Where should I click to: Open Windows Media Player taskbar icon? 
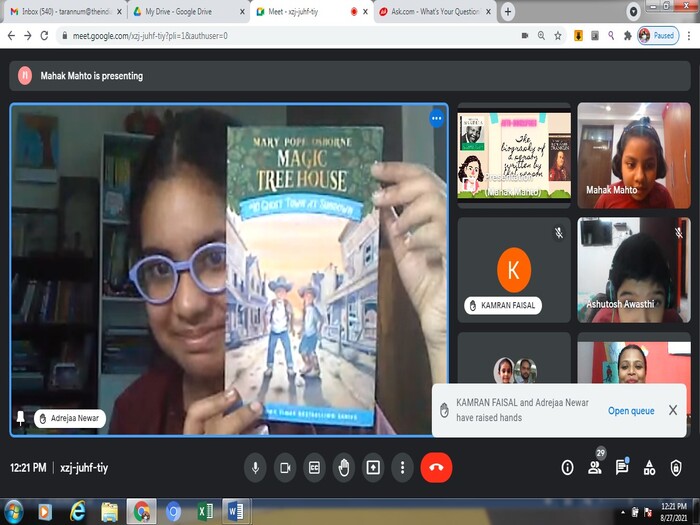point(44,512)
